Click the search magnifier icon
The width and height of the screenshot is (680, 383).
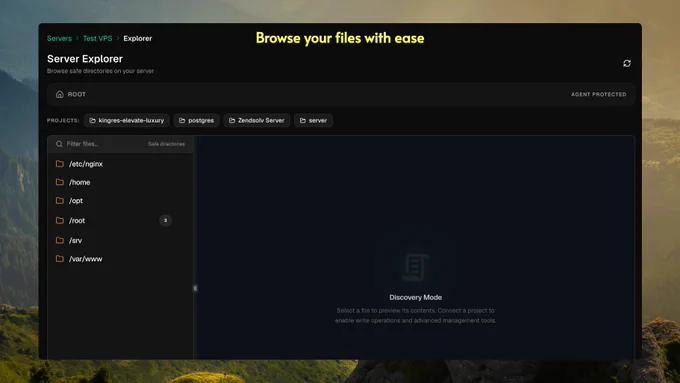click(x=59, y=144)
